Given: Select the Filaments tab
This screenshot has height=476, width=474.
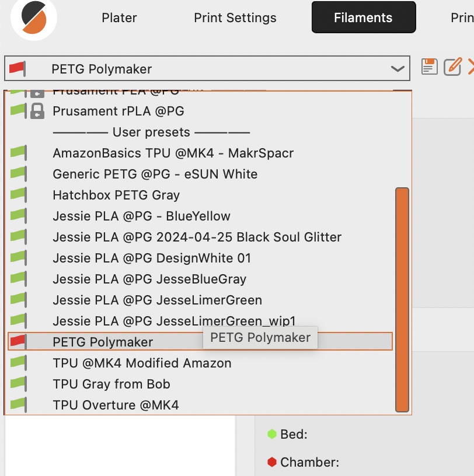Looking at the screenshot, I should pos(364,17).
